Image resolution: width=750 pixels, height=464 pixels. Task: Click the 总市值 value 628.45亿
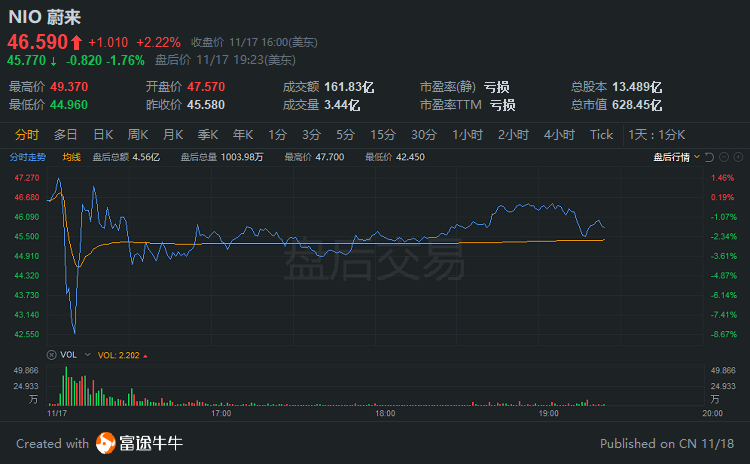(x=637, y=105)
